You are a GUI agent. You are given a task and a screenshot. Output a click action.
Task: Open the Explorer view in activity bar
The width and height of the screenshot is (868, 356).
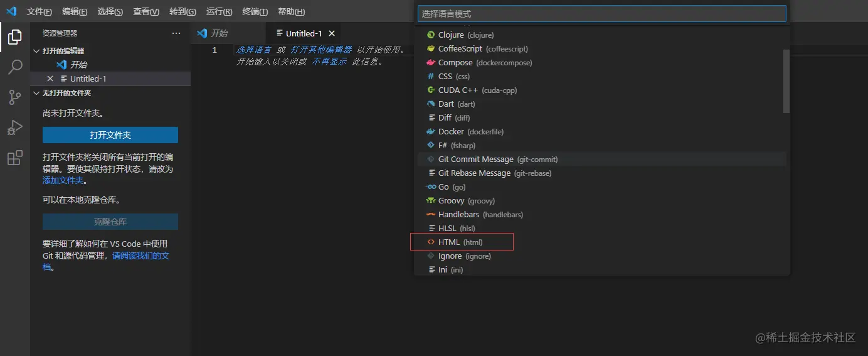point(14,37)
